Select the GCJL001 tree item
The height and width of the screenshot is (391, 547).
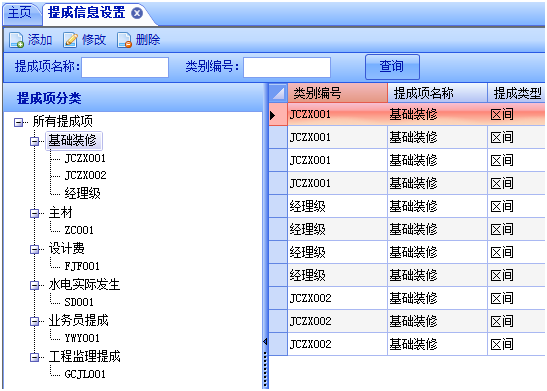pyautogui.click(x=85, y=374)
